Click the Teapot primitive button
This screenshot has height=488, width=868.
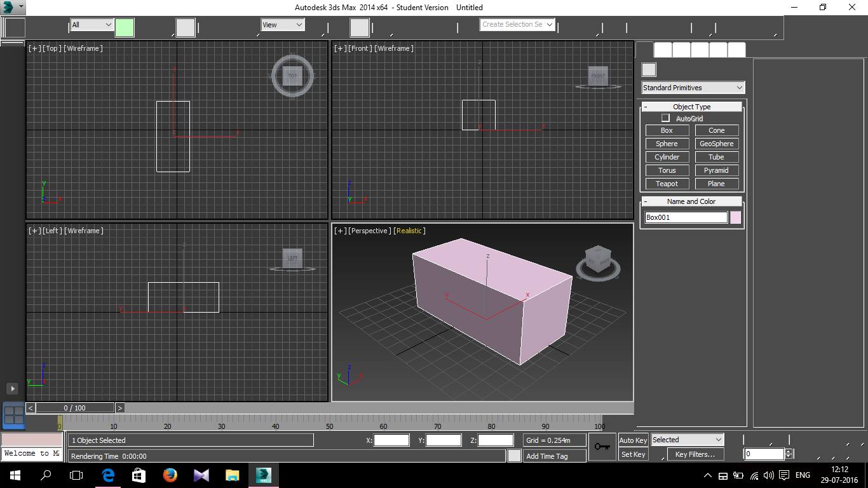[x=667, y=184]
